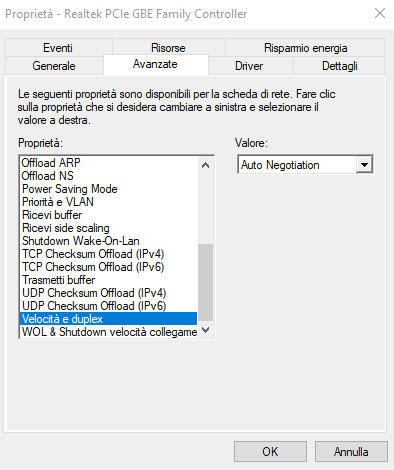Open the Driver tab

tap(249, 66)
